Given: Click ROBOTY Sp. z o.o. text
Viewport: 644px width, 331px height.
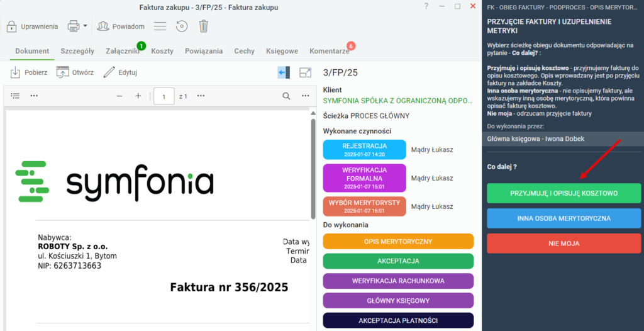Looking at the screenshot, I should tap(73, 247).
